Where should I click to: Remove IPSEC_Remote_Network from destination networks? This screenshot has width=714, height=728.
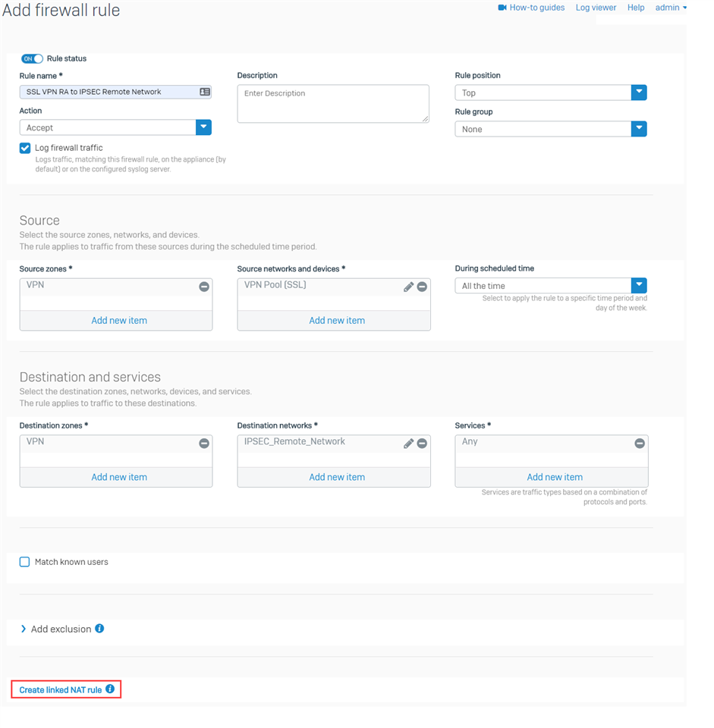[422, 444]
